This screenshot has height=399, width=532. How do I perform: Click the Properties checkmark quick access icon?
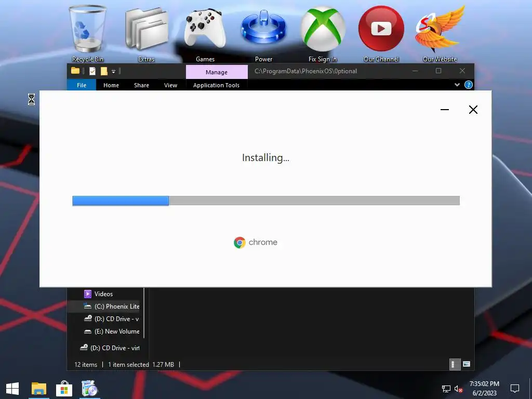click(x=92, y=71)
